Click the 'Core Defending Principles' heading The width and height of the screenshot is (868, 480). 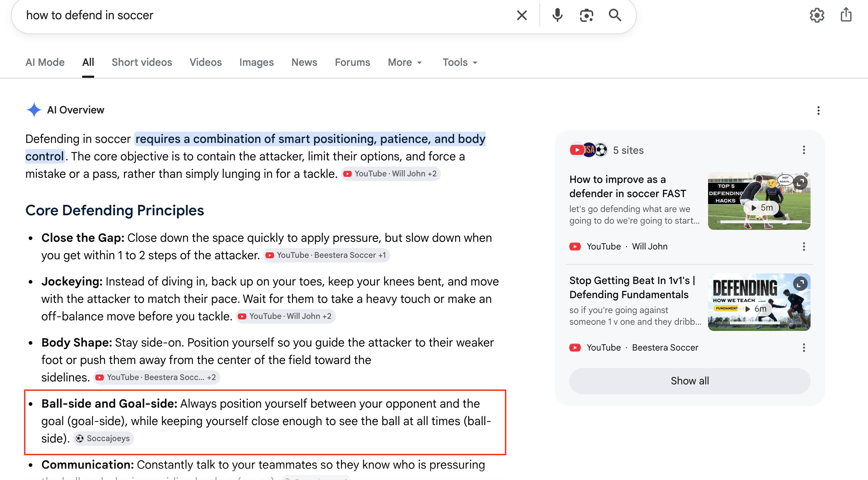pyautogui.click(x=114, y=210)
